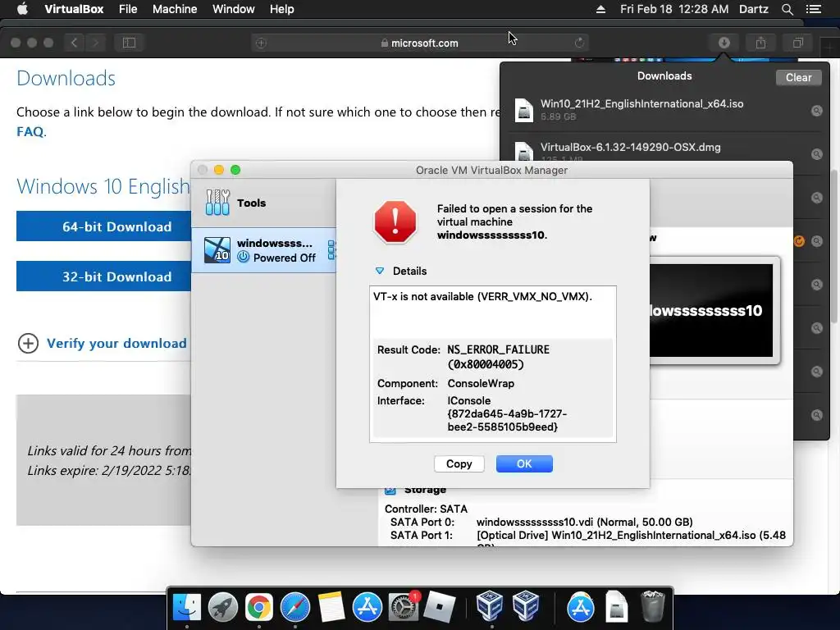
Task: Open Spotlight search in menu bar
Action: click(787, 9)
